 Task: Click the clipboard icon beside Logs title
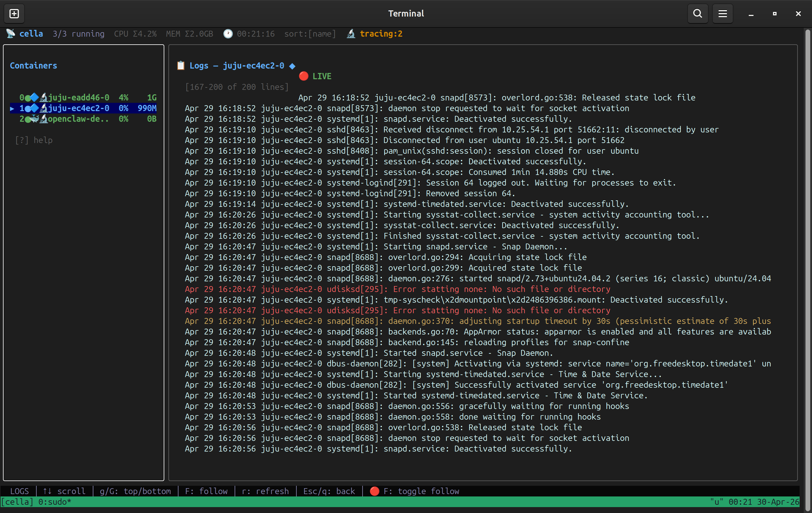[x=181, y=65]
